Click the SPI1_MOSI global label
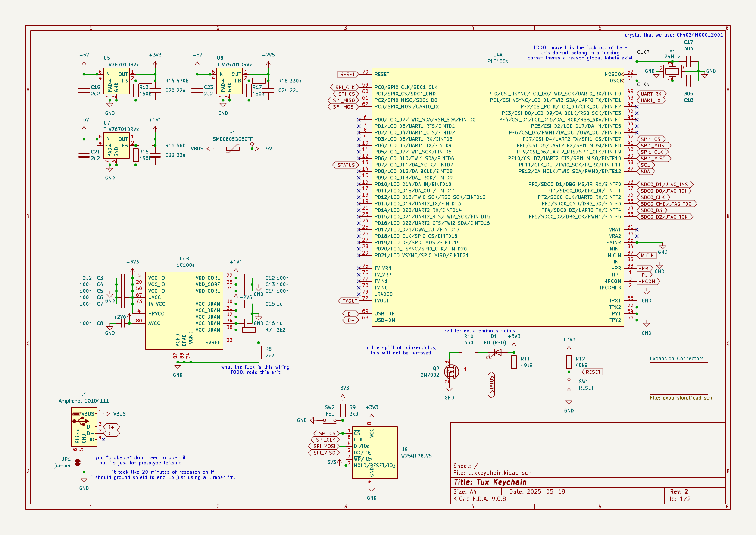The height and width of the screenshot is (535, 756). [x=654, y=146]
